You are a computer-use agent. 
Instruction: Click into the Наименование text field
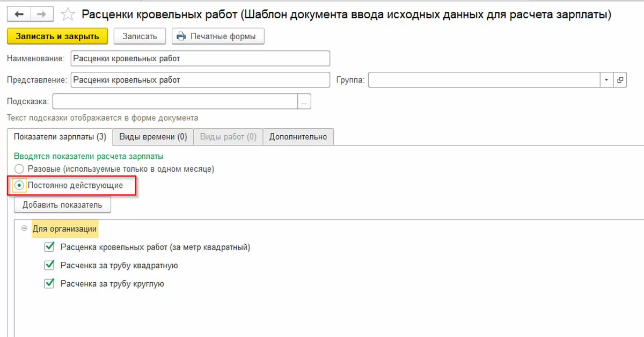pyautogui.click(x=200, y=58)
